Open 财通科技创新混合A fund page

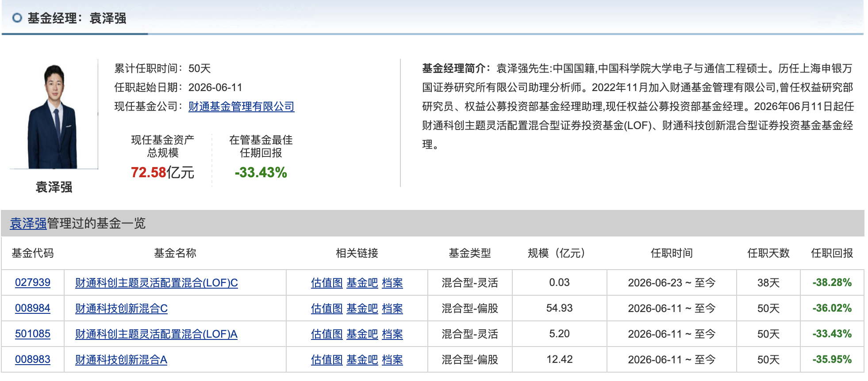121,360
